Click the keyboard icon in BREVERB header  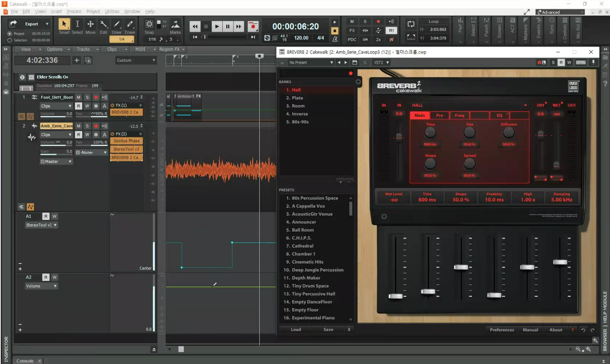click(x=581, y=62)
